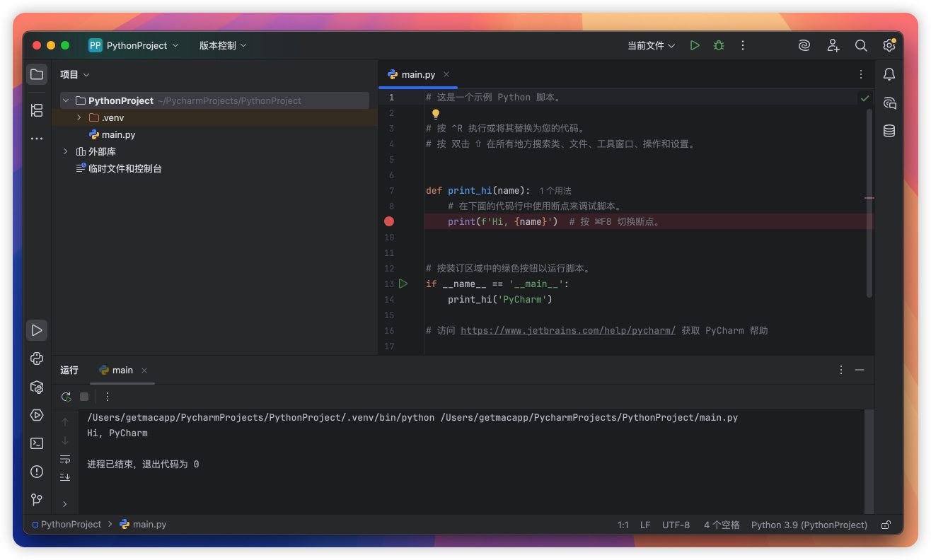Switch to the main.py editor tab

click(417, 74)
